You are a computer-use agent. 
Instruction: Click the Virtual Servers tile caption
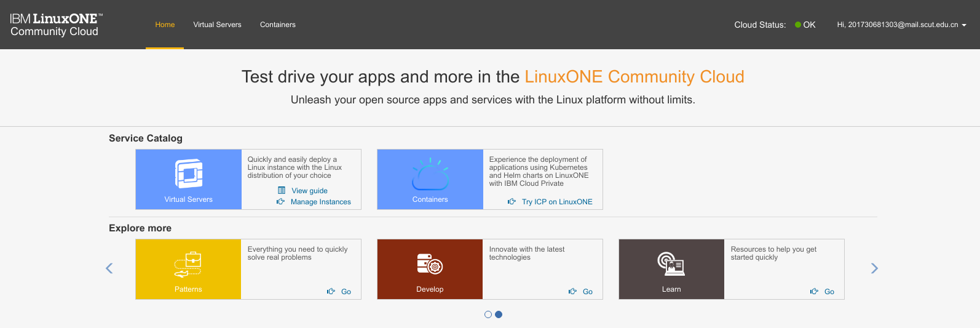point(188,199)
